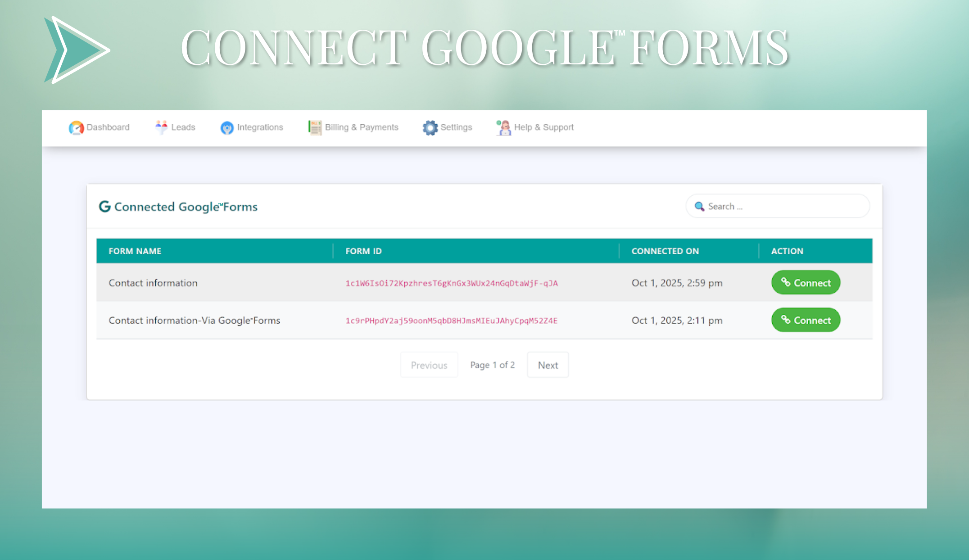Sort by the FORM NAME column header
Viewport: 969px width, 560px height.
coord(135,251)
